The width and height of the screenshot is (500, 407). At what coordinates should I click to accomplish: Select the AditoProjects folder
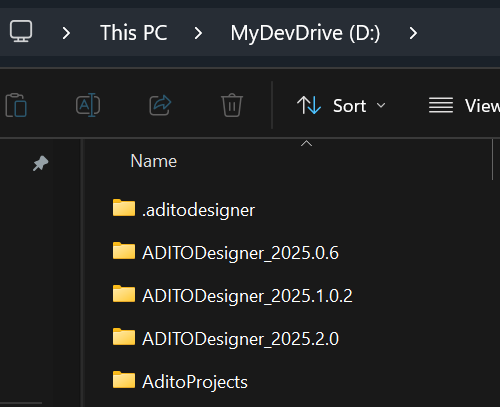click(180, 382)
